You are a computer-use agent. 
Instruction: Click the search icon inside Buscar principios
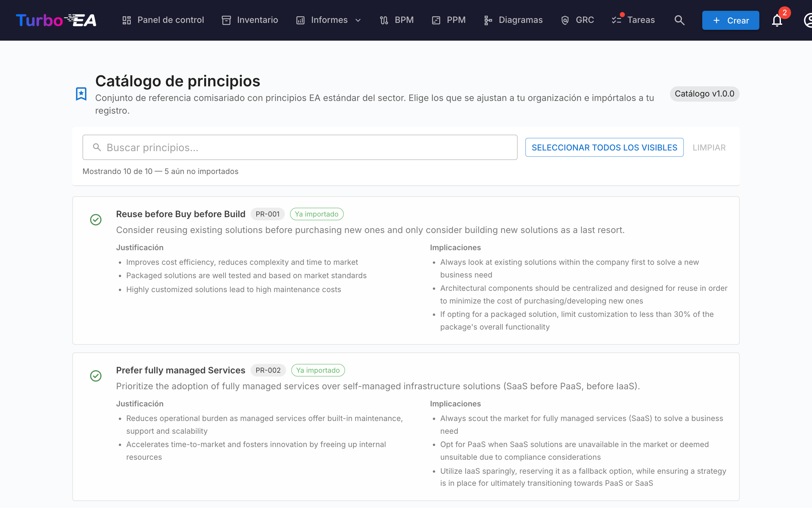pos(97,148)
